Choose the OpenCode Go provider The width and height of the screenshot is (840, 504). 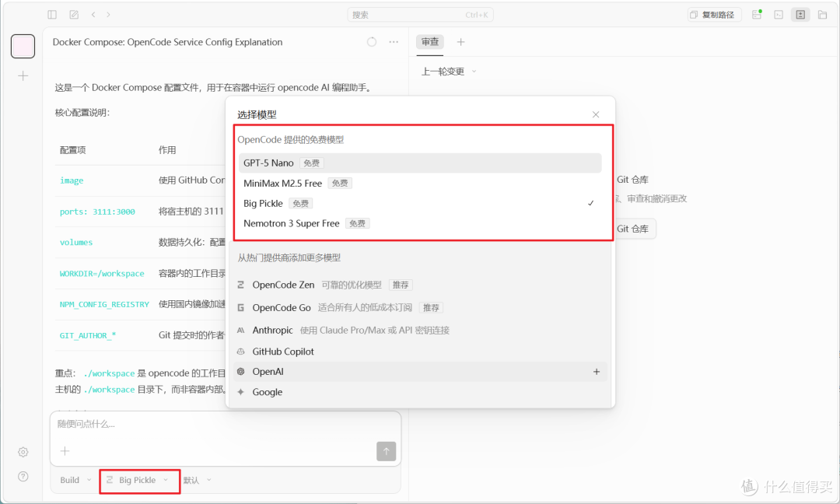tap(420, 307)
